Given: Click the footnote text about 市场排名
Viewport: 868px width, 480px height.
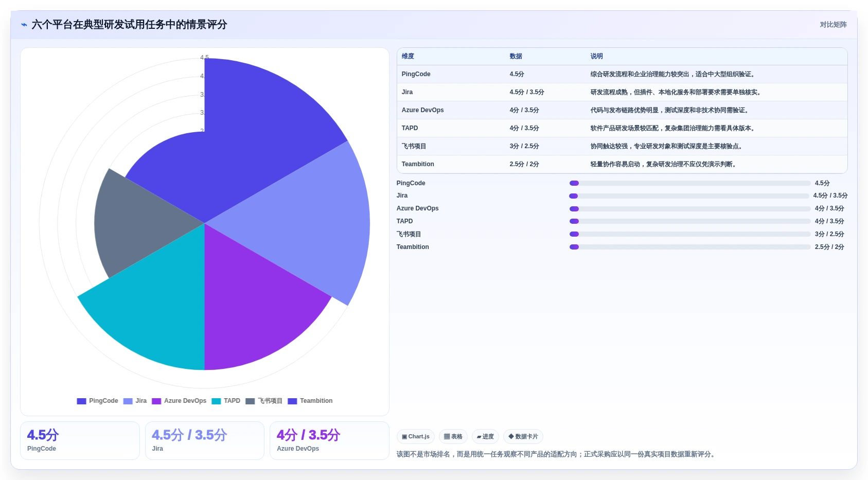Looking at the screenshot, I should point(556,454).
